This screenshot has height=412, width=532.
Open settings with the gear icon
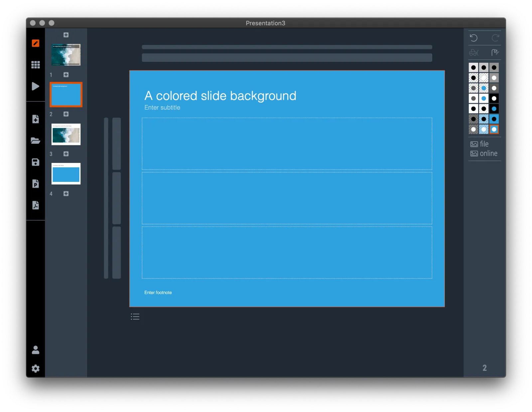[x=36, y=368]
